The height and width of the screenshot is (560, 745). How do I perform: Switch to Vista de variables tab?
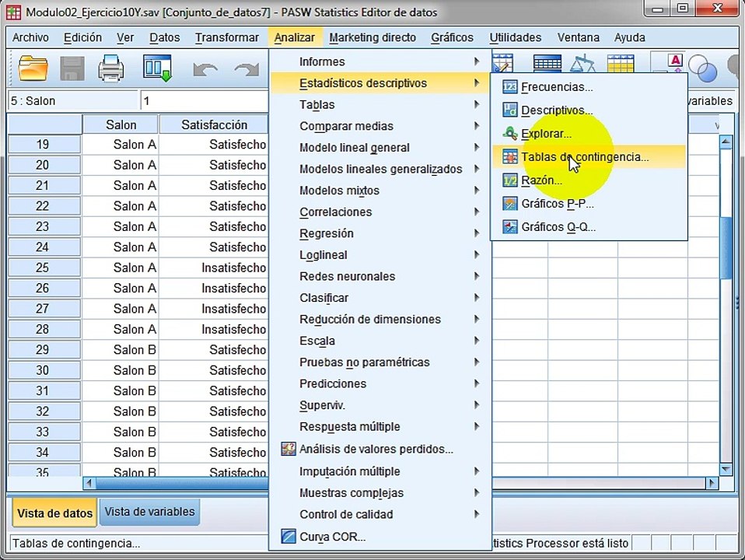[x=149, y=512]
